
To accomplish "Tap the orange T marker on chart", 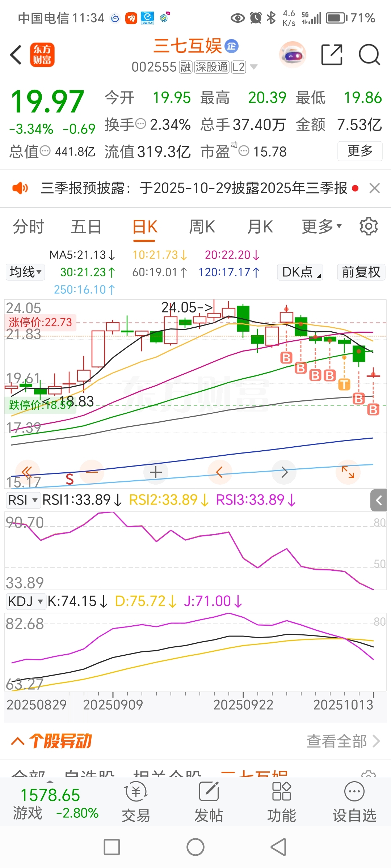I will [344, 384].
